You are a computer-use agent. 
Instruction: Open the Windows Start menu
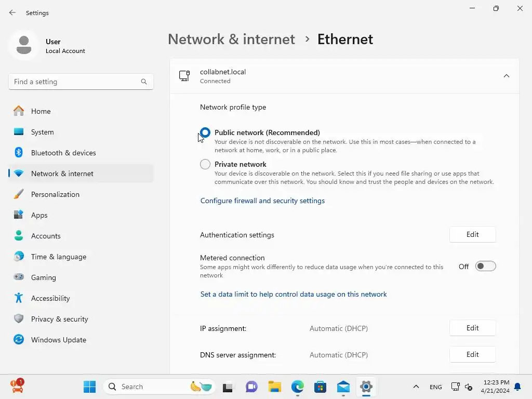[89, 387]
